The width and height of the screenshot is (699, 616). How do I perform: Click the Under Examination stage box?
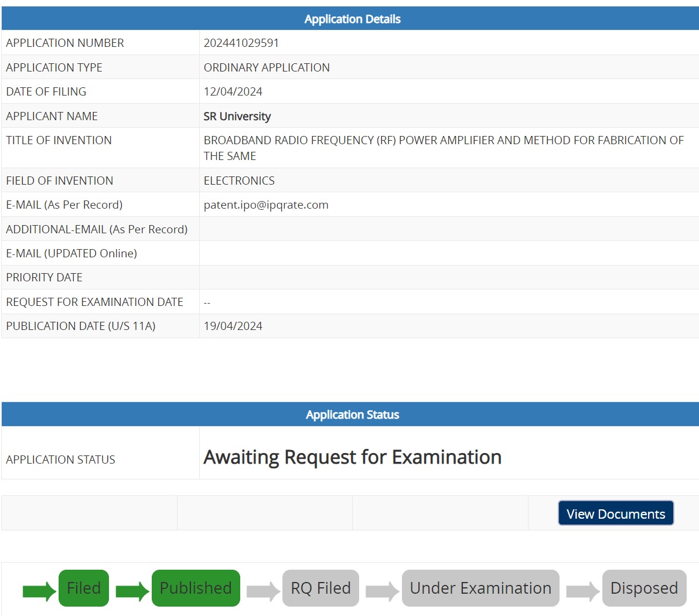tap(480, 588)
